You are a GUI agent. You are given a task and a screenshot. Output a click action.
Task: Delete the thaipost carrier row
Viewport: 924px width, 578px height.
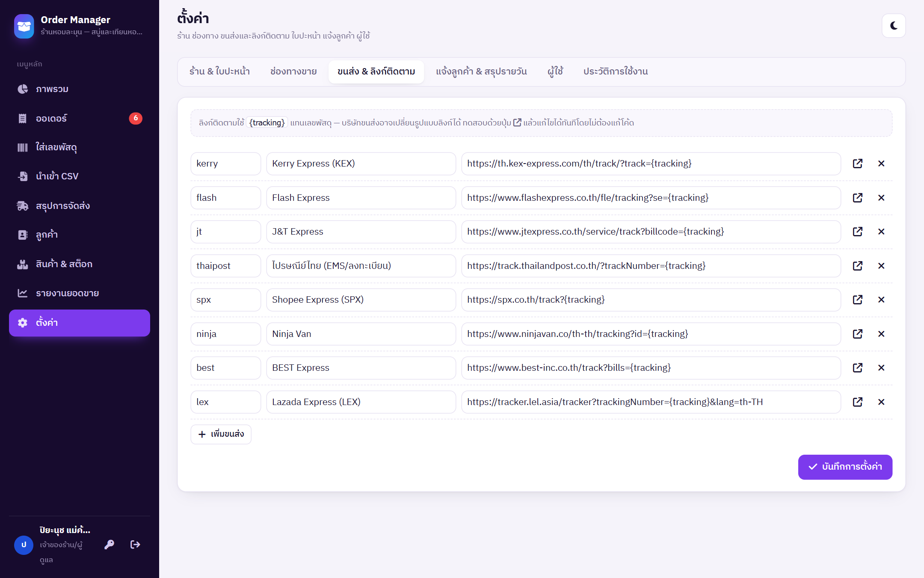[881, 266]
